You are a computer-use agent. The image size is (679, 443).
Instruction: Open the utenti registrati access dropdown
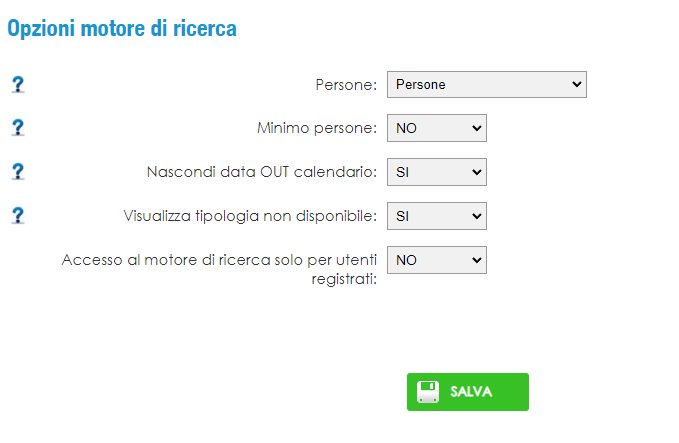(x=436, y=260)
